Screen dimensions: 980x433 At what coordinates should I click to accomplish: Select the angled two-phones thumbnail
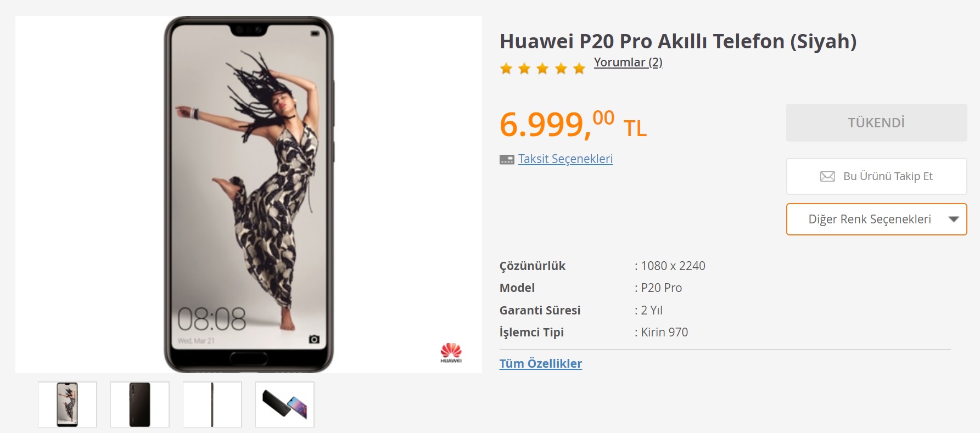285,404
